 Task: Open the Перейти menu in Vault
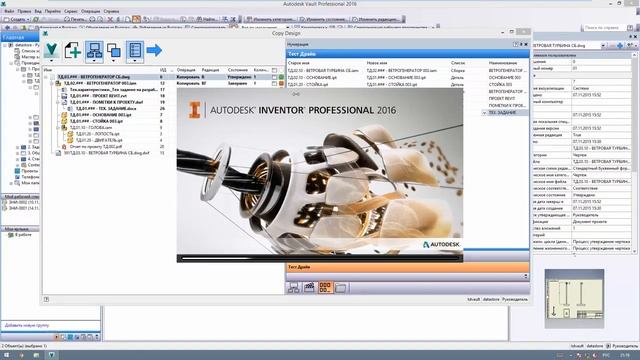pos(53,11)
